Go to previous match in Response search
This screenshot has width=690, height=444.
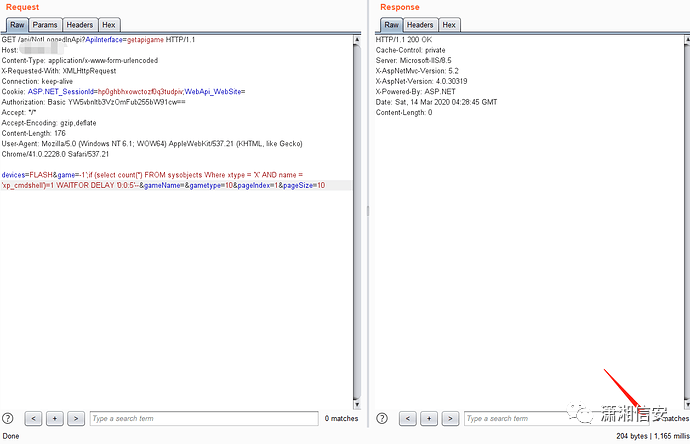tap(407, 418)
